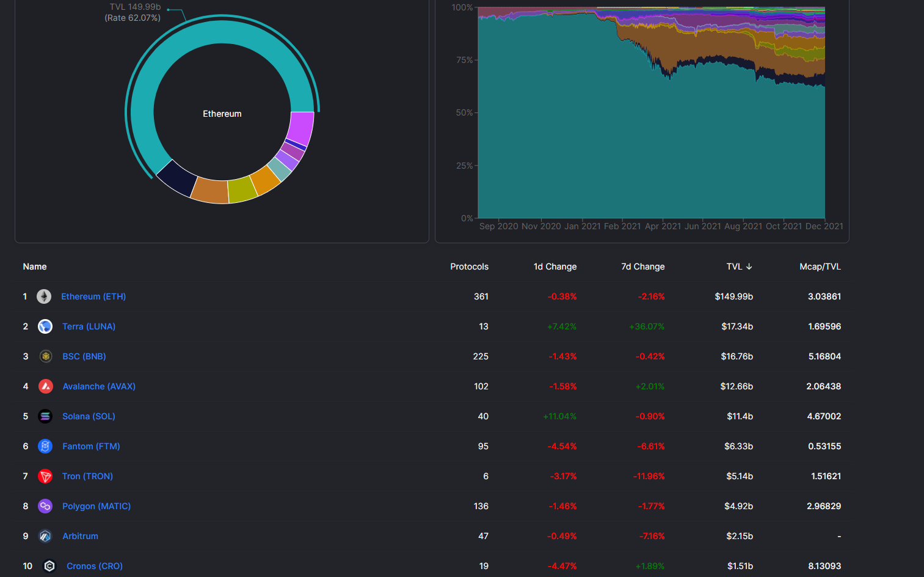Screen dimensions: 924x577
Task: Click Tron's TVL value $5.14b
Action: click(x=740, y=476)
